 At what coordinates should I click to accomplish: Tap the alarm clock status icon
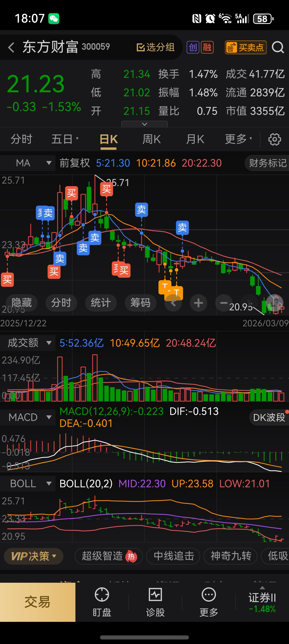[x=210, y=19]
